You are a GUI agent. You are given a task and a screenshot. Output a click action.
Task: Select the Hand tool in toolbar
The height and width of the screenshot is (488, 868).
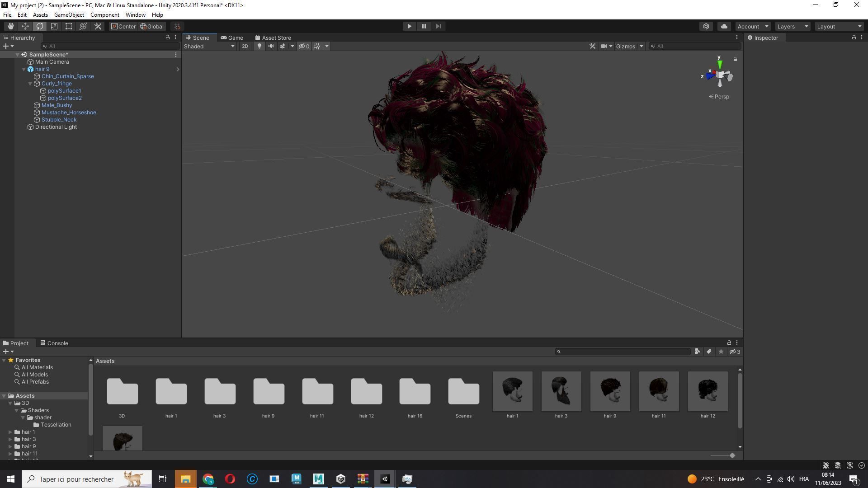tap(10, 26)
